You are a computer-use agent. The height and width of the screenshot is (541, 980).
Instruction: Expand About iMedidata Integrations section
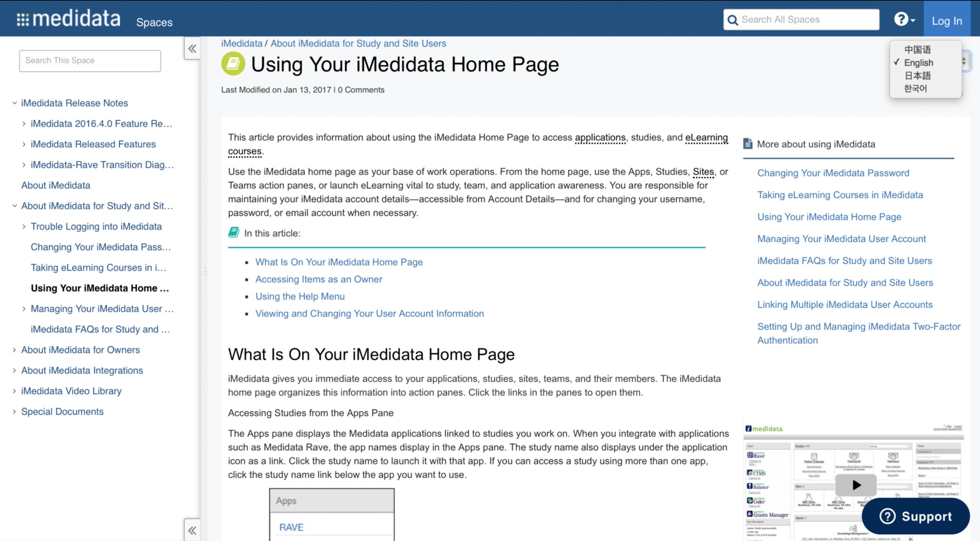(x=14, y=370)
